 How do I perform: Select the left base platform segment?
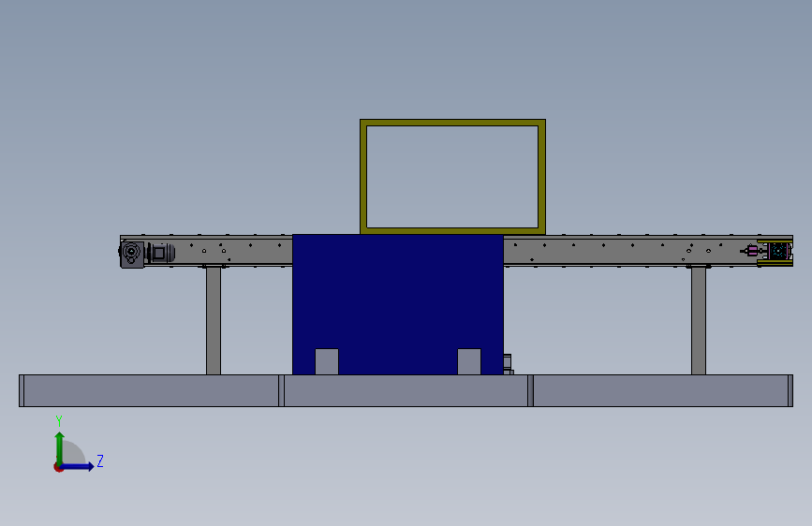click(x=151, y=391)
